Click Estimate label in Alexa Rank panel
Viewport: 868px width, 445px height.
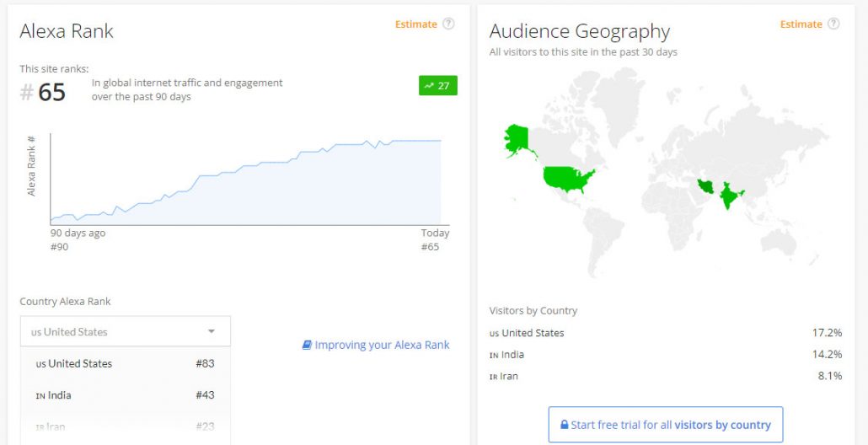pos(416,24)
